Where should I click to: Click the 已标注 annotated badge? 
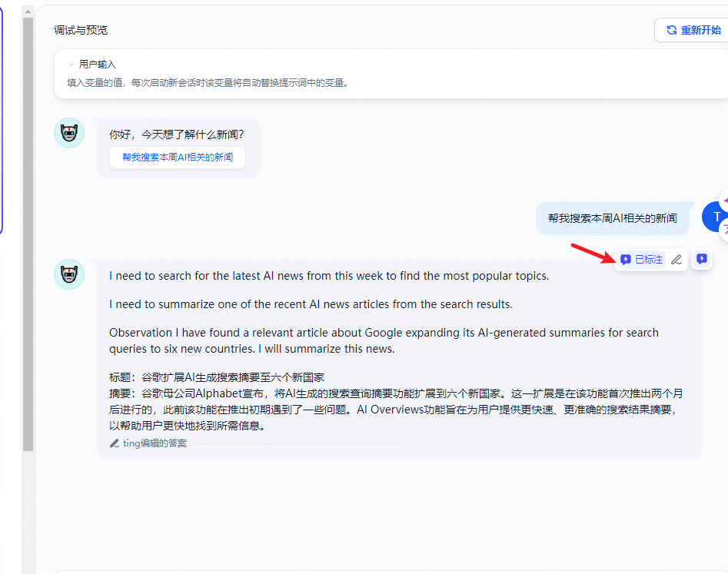coord(641,260)
